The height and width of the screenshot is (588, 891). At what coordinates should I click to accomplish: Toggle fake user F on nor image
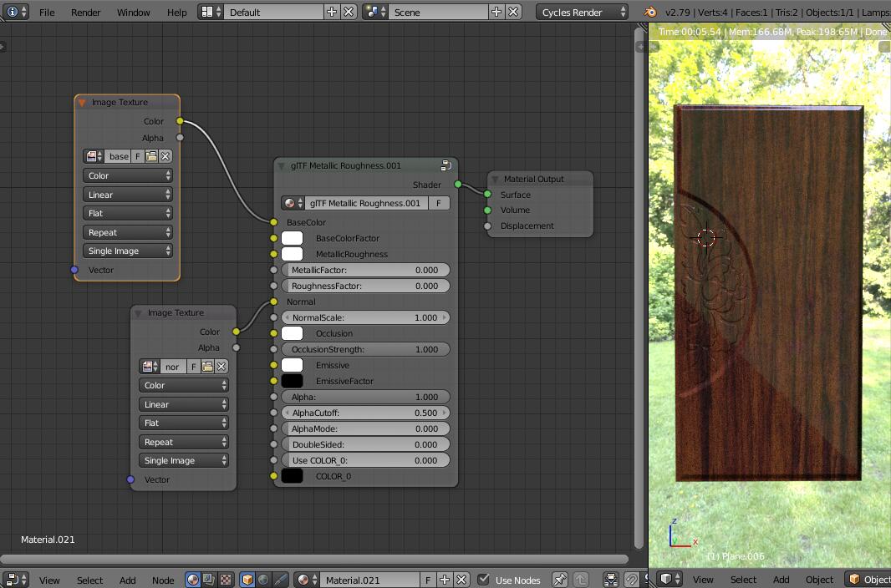click(x=194, y=367)
